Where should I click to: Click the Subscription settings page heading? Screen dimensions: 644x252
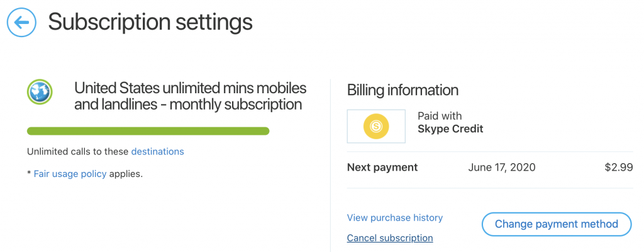[150, 22]
